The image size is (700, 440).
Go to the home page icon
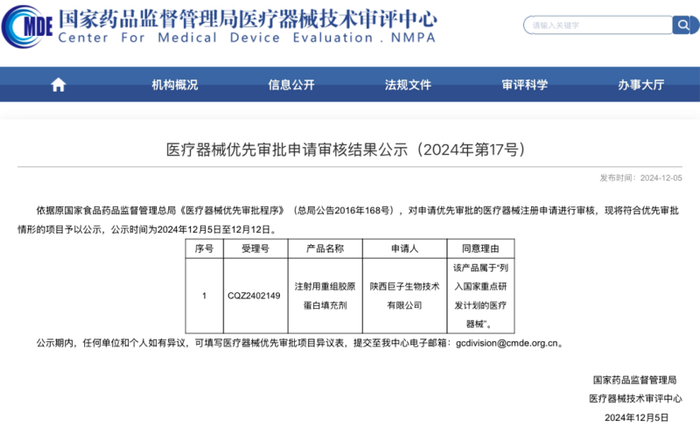click(58, 84)
